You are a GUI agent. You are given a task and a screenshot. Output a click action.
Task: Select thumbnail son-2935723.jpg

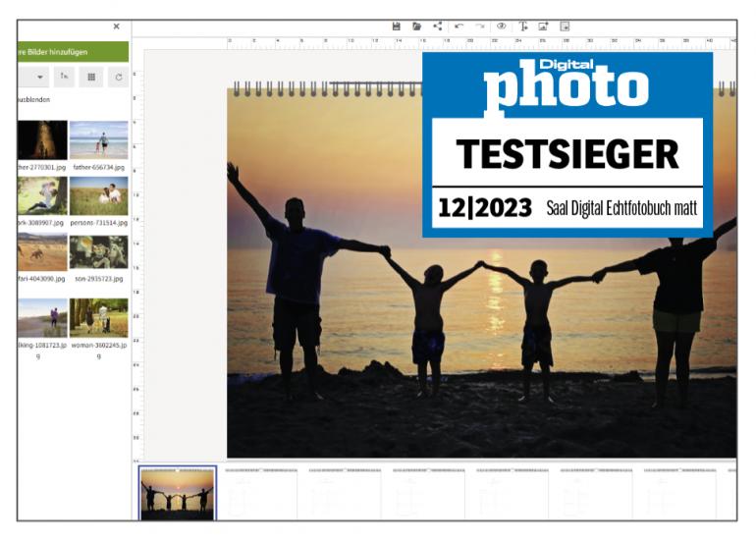(99, 251)
